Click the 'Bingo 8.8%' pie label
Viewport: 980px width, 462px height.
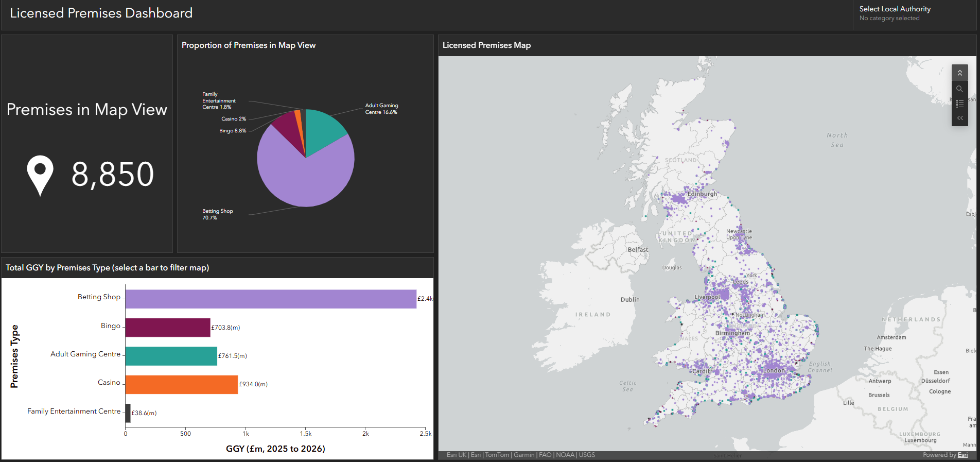233,131
